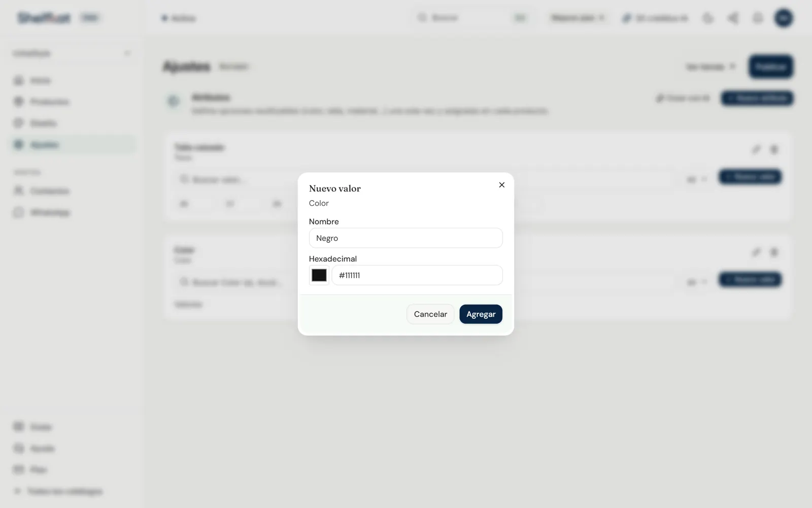Delete Talla calzado with its trash icon
The height and width of the screenshot is (508, 812).
(774, 149)
